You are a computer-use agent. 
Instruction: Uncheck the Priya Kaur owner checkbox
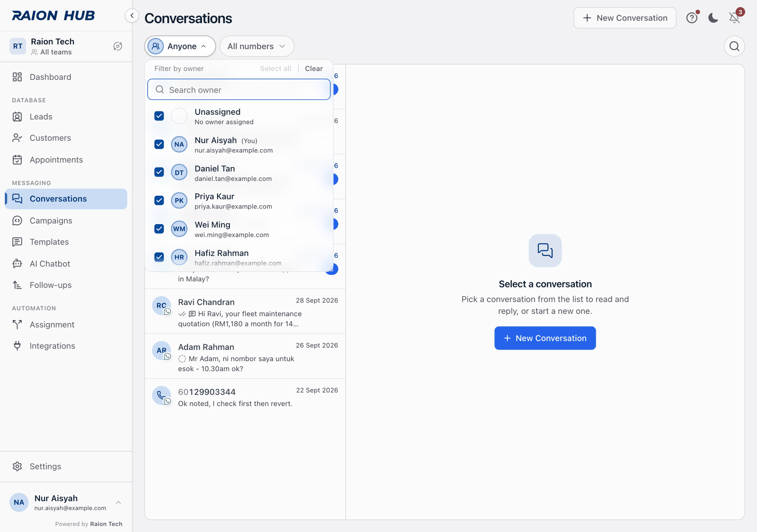point(159,201)
